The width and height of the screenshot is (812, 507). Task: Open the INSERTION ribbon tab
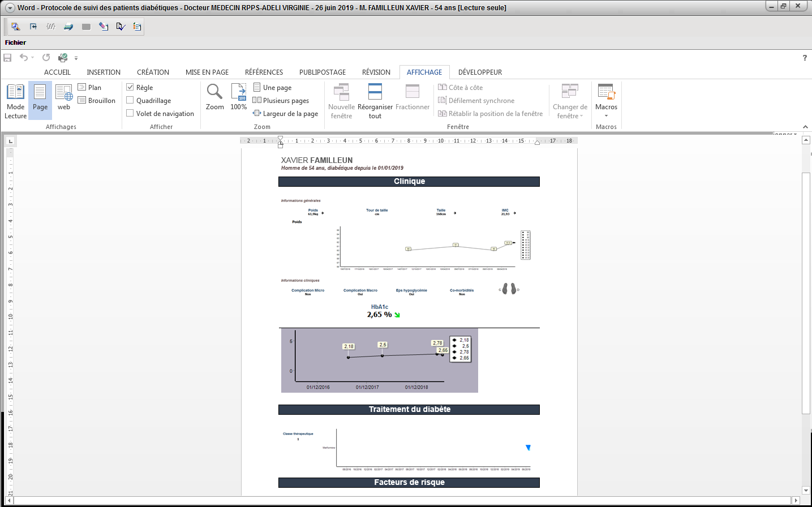pyautogui.click(x=104, y=72)
